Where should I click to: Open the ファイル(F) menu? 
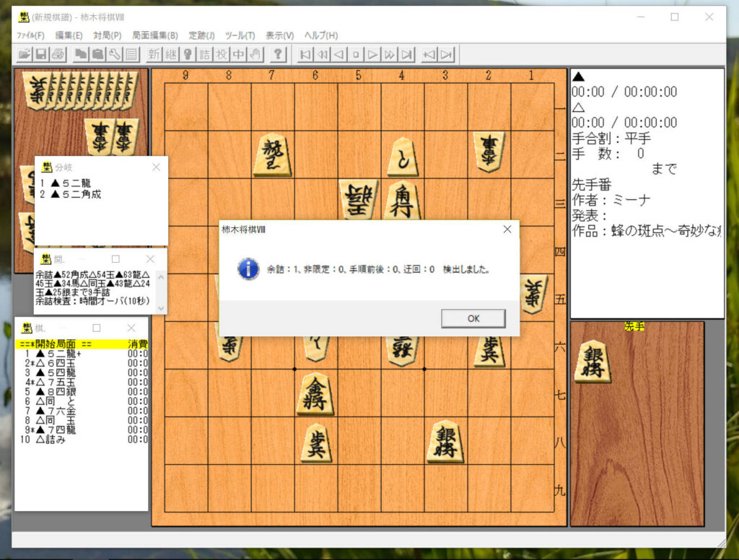point(30,35)
